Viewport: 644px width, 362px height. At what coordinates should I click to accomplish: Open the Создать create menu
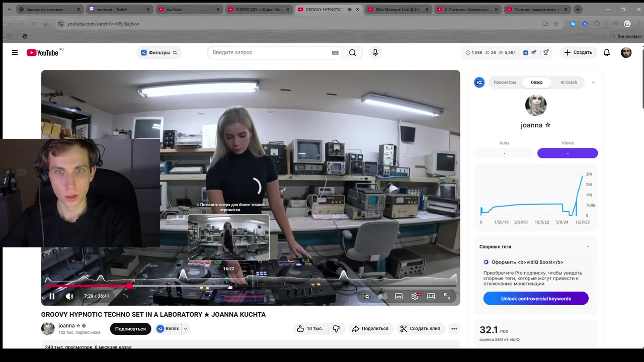[x=578, y=52]
